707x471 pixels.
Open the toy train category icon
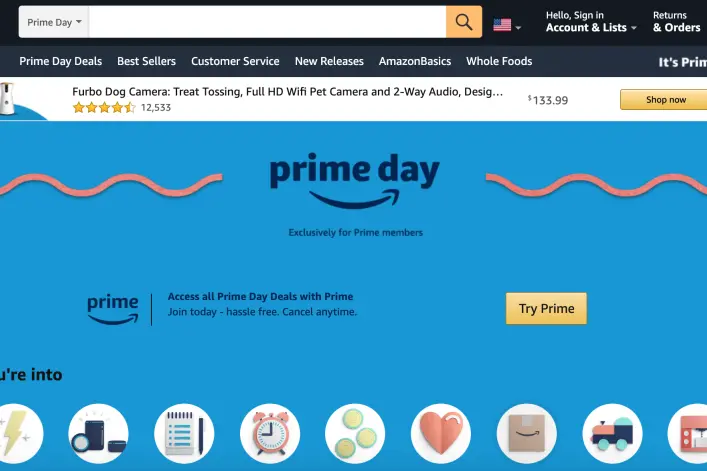612,434
